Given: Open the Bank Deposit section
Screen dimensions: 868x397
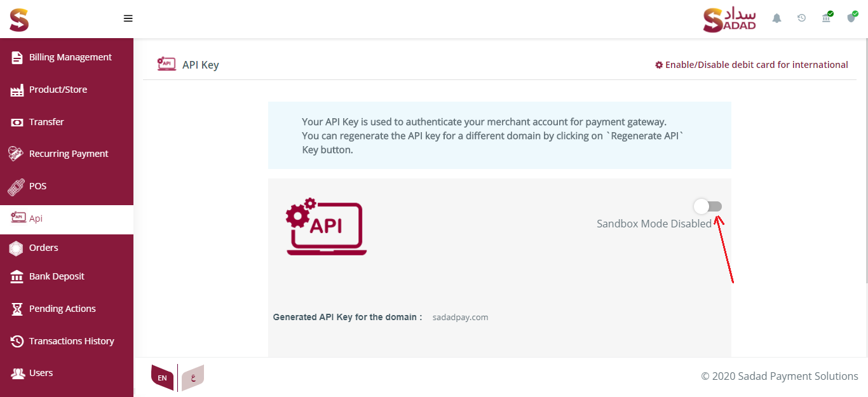Looking at the screenshot, I should [57, 276].
